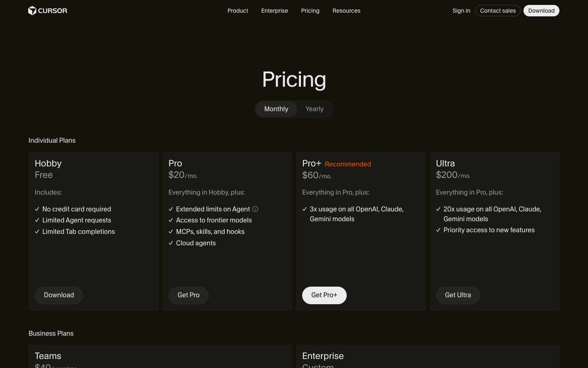Click the checkmark beside Priority access to new features

click(439, 230)
